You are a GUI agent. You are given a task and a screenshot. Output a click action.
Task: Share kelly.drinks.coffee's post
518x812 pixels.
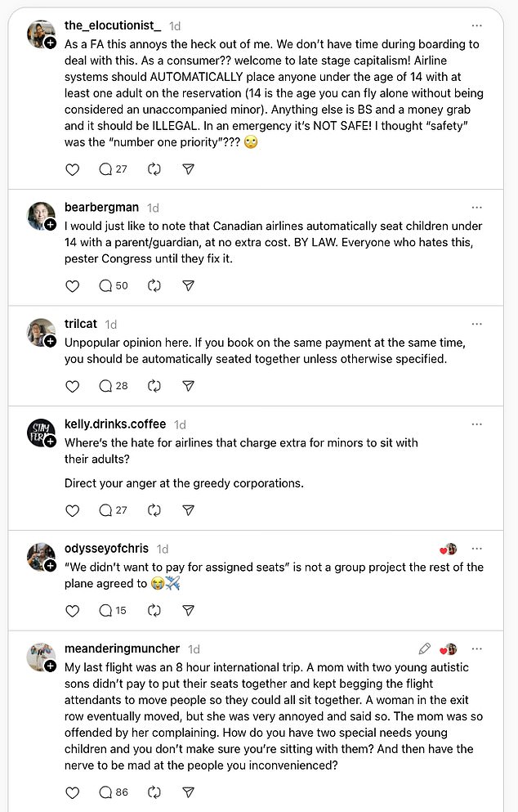188,509
